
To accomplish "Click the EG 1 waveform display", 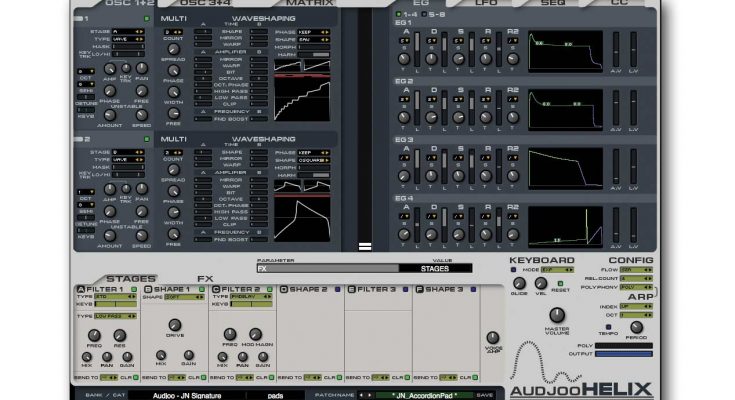I will [563, 52].
